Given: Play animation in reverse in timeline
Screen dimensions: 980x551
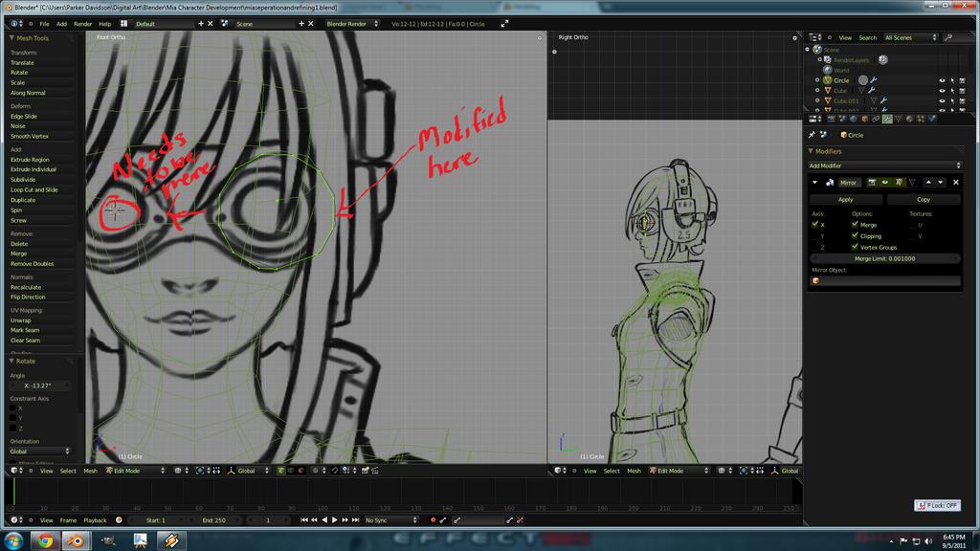Looking at the screenshot, I should pos(324,519).
